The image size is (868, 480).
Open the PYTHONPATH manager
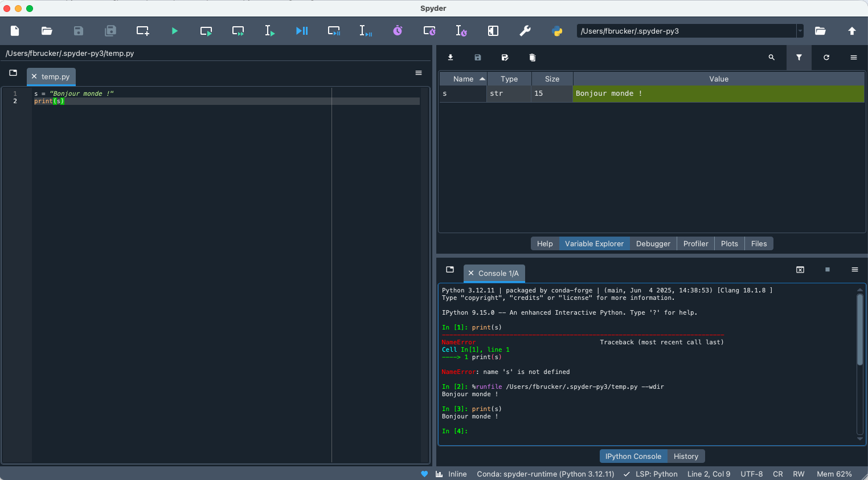pyautogui.click(x=557, y=31)
